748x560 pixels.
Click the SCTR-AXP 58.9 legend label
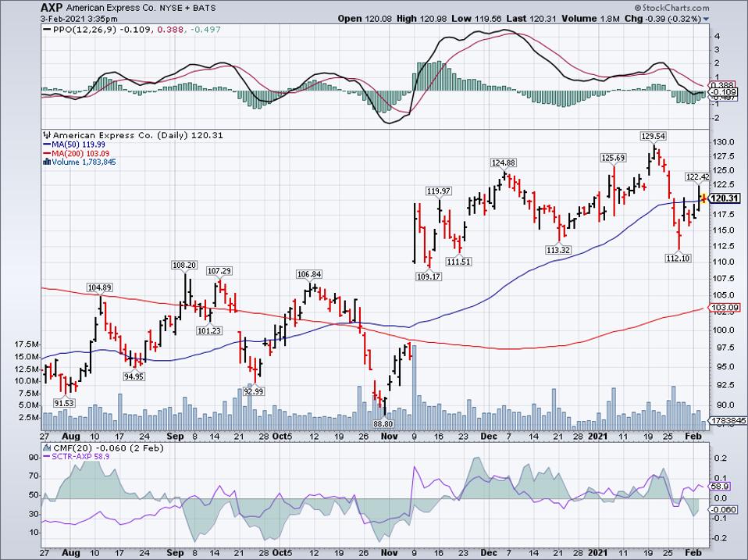[80, 457]
